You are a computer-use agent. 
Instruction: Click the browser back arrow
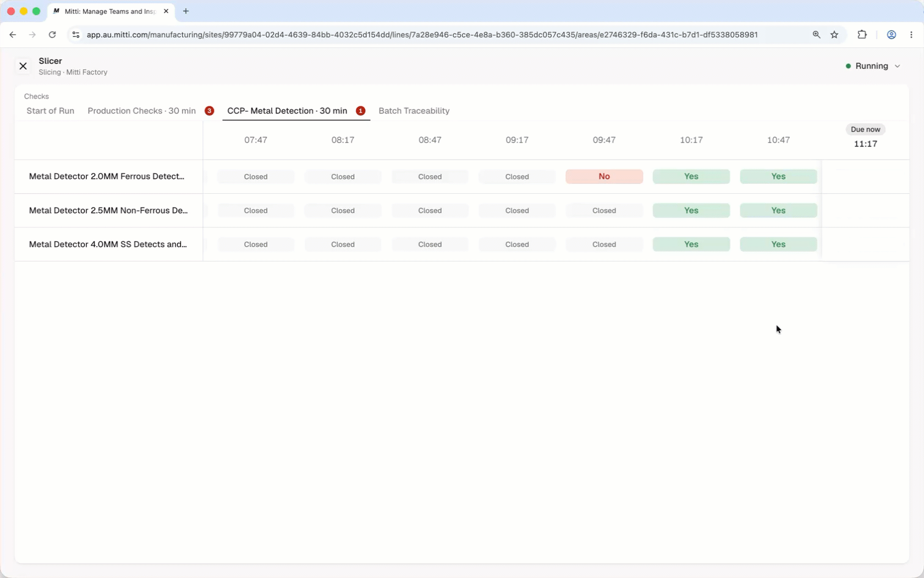(13, 35)
